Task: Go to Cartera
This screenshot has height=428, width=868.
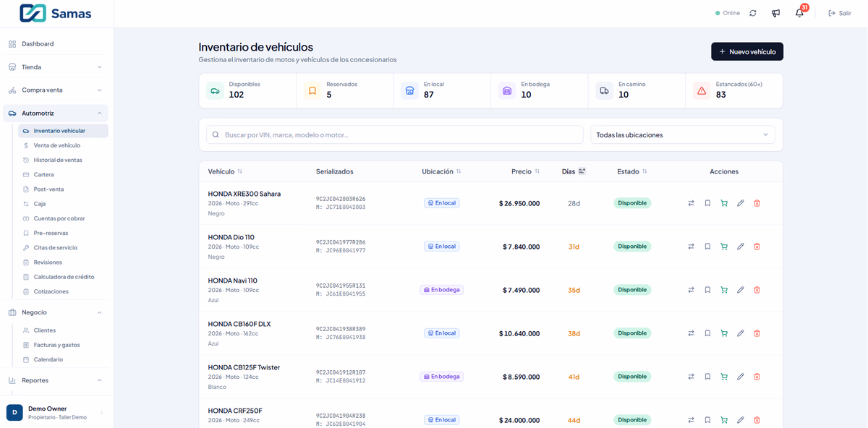Action: (63, 175)
